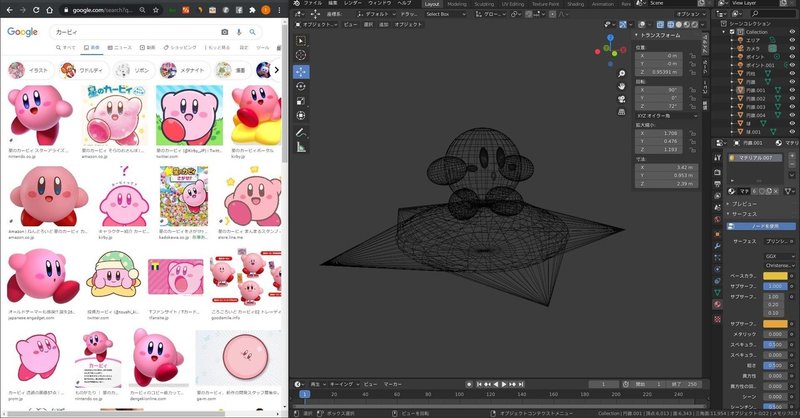Click Google search by image camera icon
Screen dimensions: 800x418
pyautogui.click(x=224, y=32)
